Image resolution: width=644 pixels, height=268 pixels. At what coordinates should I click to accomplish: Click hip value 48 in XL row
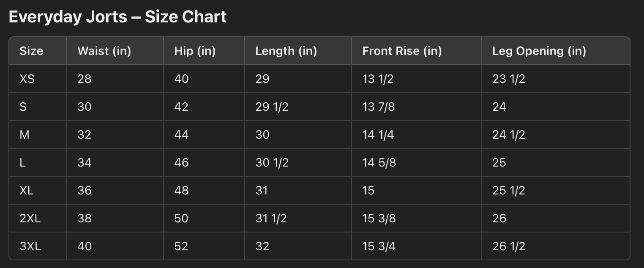click(x=181, y=190)
